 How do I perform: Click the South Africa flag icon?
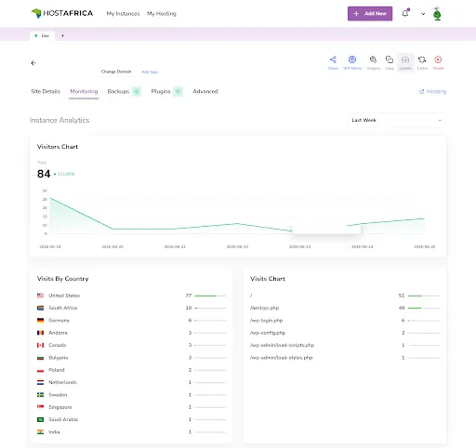coord(40,308)
